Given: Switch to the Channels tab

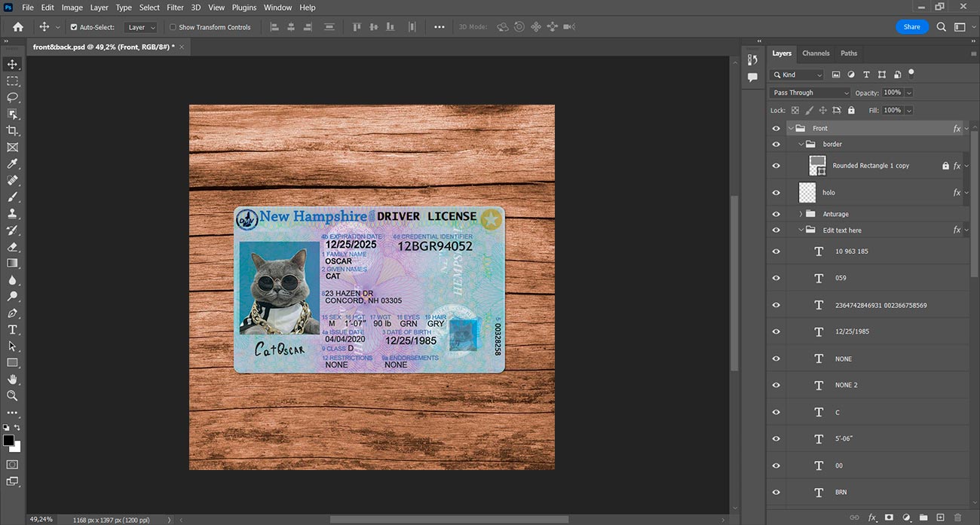Looking at the screenshot, I should point(816,53).
